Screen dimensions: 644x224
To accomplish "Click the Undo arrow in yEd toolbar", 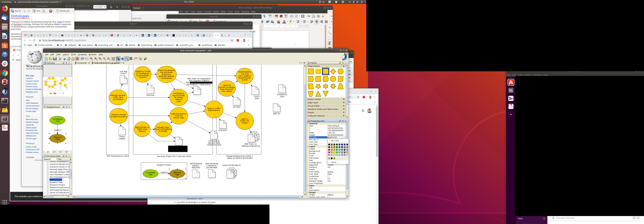I will click(x=82, y=59).
